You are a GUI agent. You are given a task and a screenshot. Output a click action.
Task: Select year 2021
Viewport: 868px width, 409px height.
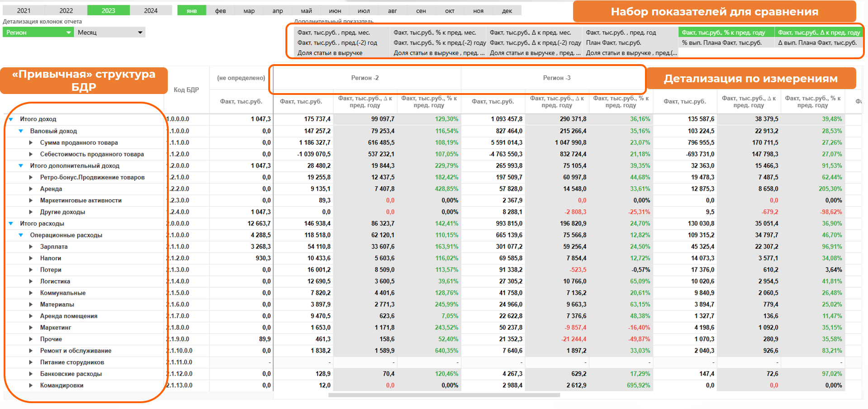(x=24, y=10)
